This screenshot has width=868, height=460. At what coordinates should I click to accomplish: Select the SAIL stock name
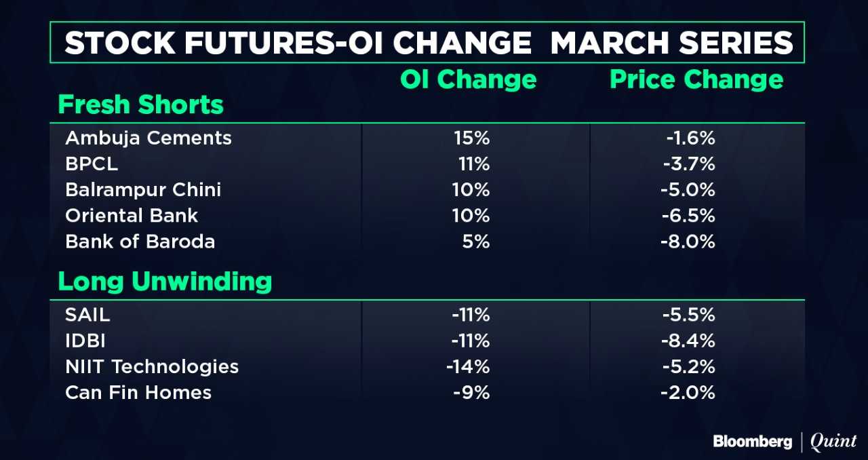pyautogui.click(x=87, y=315)
